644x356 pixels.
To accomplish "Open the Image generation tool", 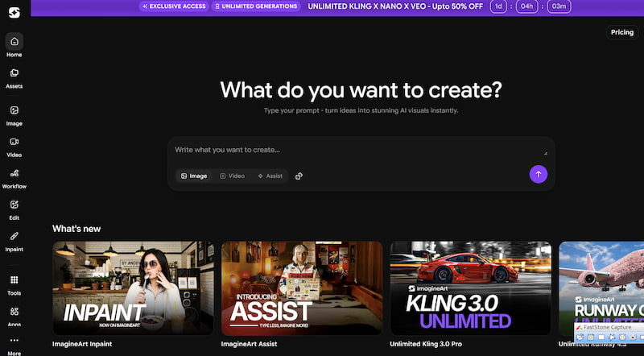I will [14, 111].
